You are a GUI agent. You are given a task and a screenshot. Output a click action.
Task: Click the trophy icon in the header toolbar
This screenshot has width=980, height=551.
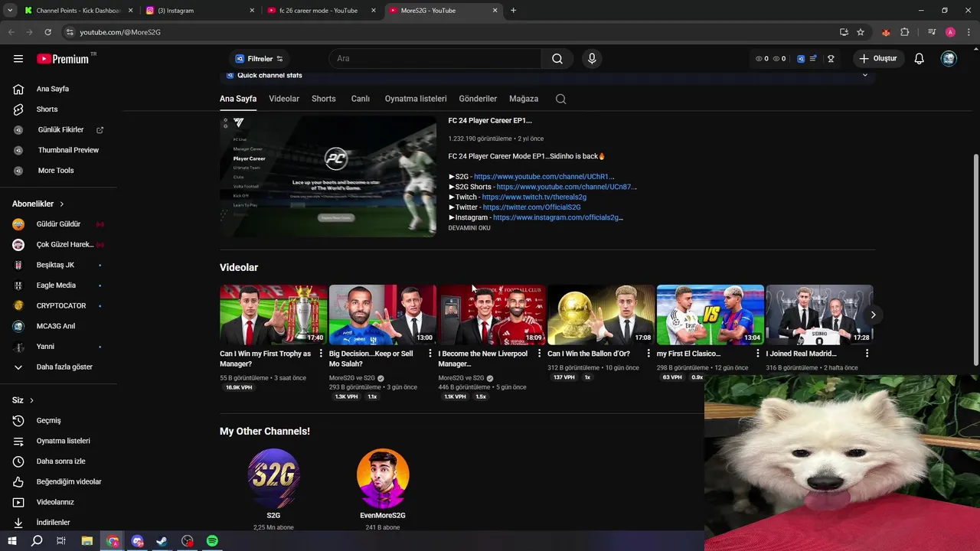pos(831,59)
